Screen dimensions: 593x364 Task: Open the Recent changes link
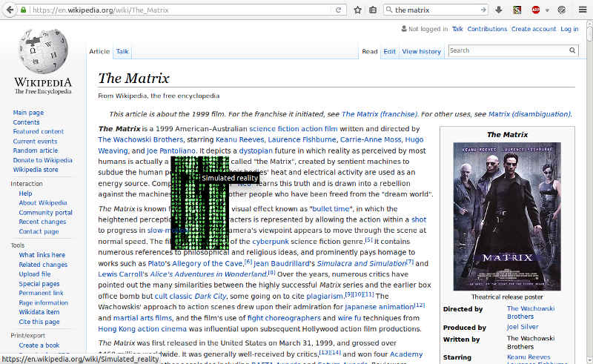(42, 222)
